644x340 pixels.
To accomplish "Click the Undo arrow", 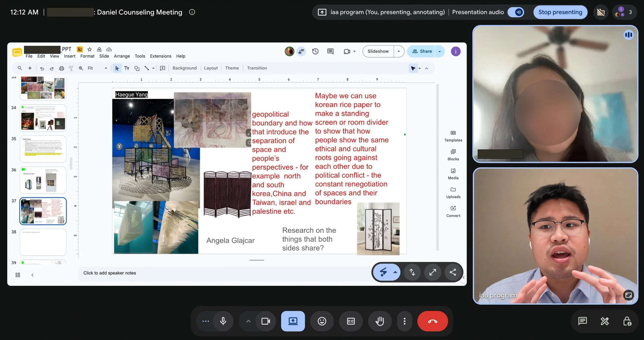I will [42, 68].
